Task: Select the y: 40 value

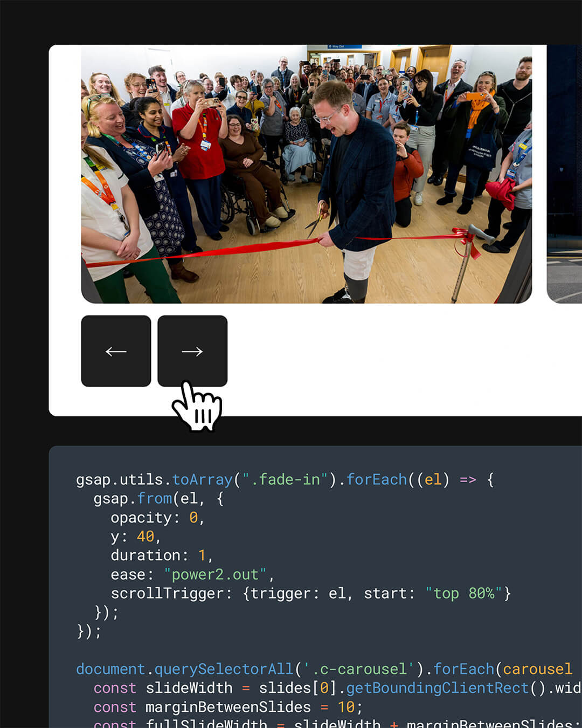Action: tap(145, 537)
